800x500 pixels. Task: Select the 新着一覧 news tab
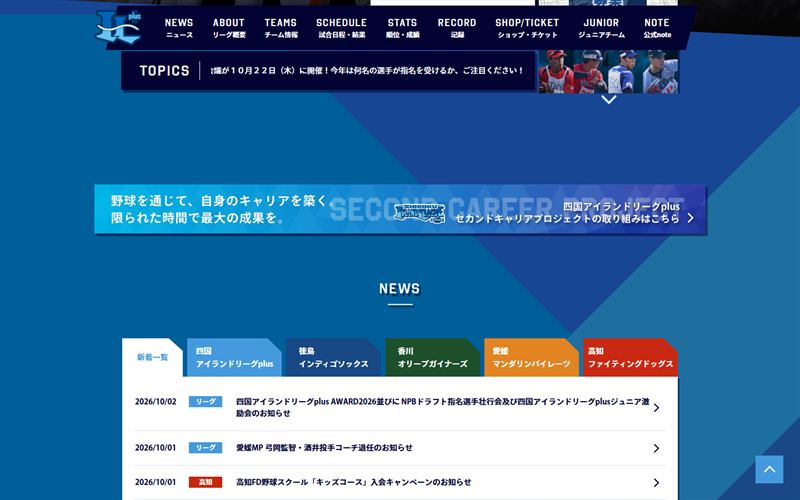click(152, 357)
